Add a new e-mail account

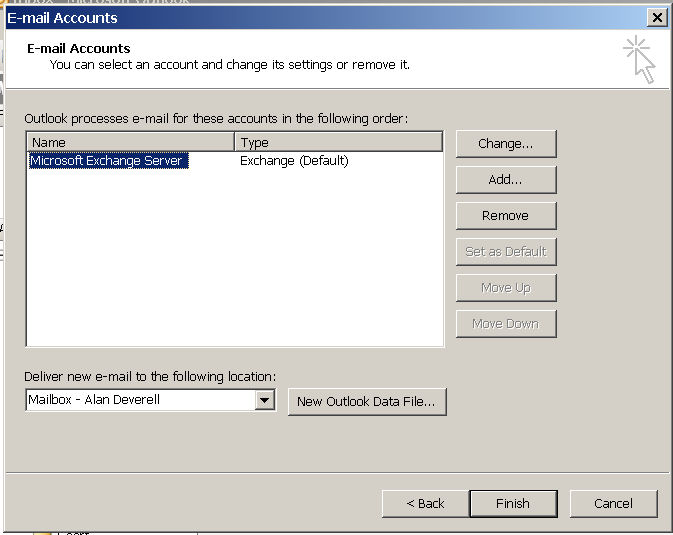pos(506,180)
